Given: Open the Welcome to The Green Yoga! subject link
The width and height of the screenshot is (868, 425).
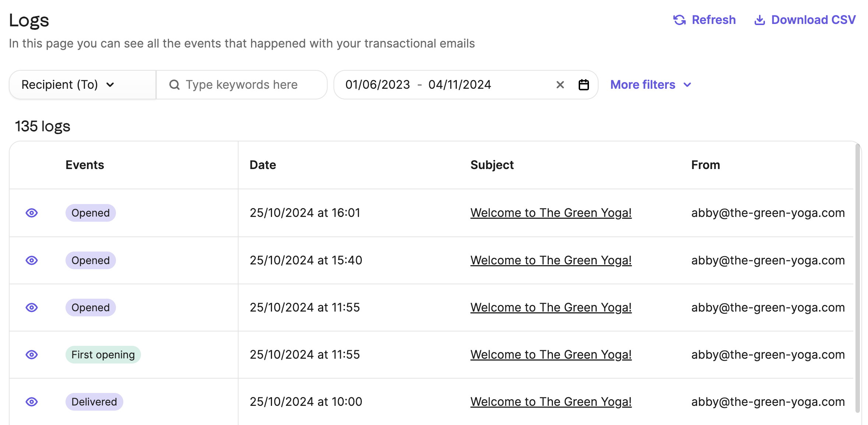Looking at the screenshot, I should (551, 213).
